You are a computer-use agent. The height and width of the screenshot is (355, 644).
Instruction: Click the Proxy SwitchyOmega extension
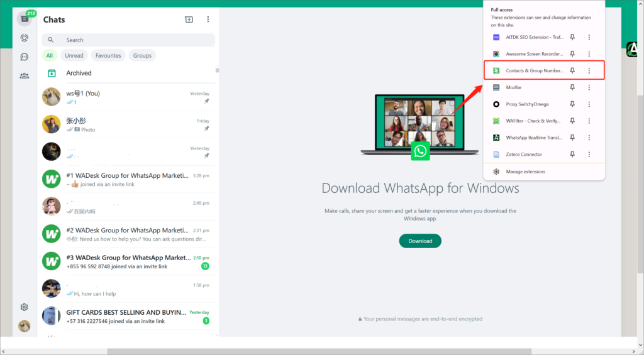tap(529, 104)
